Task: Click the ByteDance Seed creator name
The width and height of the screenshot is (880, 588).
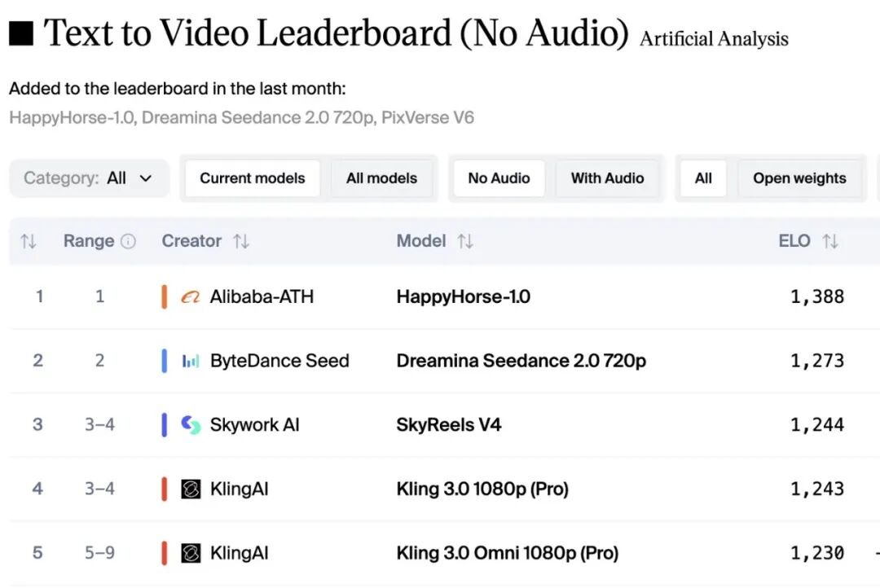Action: [279, 361]
